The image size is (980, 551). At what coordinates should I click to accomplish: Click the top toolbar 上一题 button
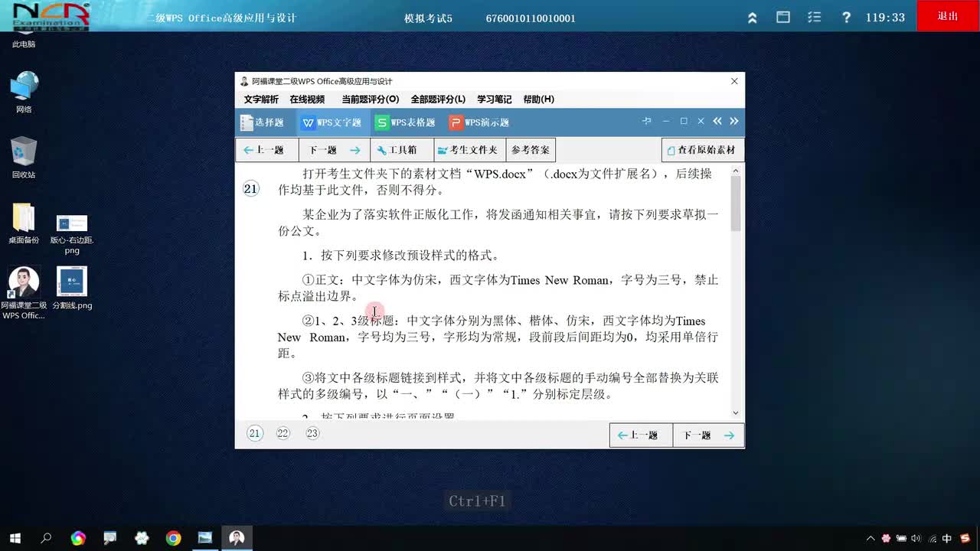[266, 150]
